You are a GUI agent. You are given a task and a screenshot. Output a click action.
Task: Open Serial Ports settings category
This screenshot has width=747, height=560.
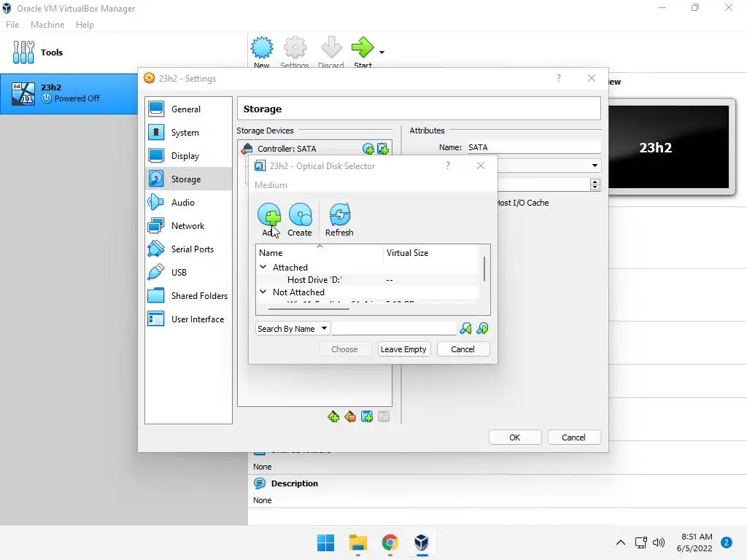point(188,249)
